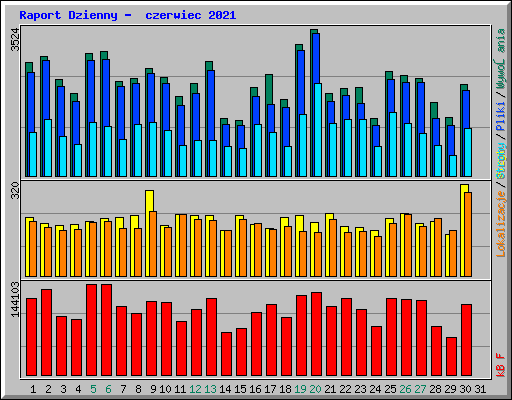Select the green day 26 axis label
Image resolution: width=512 pixels, height=400 pixels.
click(405, 389)
